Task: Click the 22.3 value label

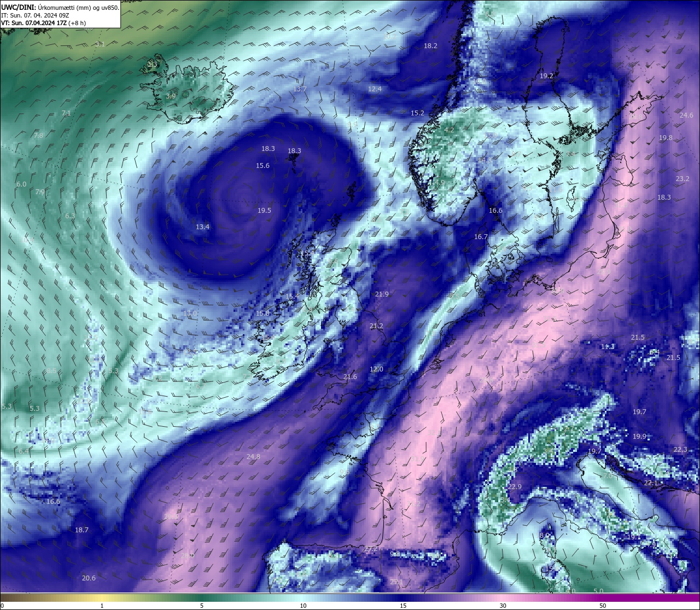Action: [x=680, y=450]
